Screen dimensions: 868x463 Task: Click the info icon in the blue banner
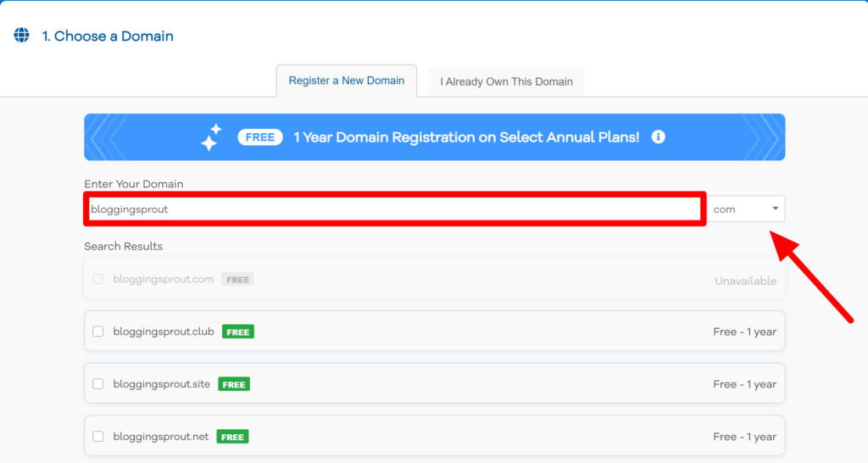[658, 137]
